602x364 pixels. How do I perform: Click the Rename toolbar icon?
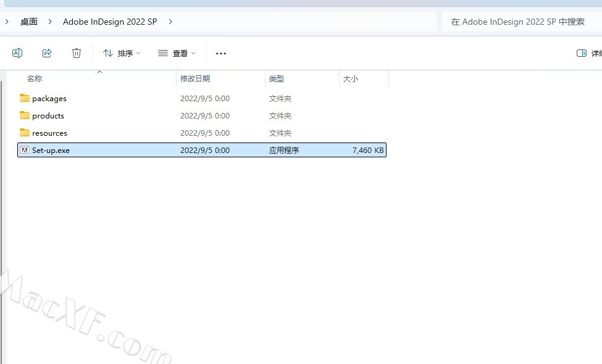click(17, 53)
